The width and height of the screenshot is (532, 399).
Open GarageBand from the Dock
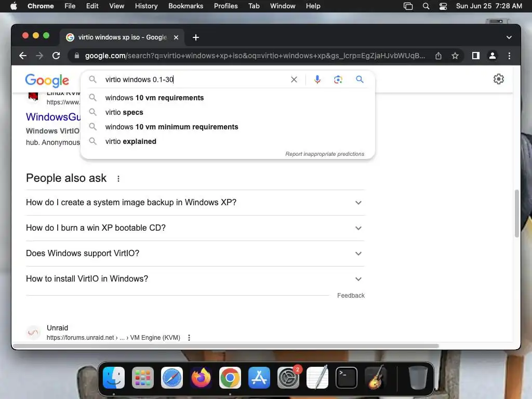click(x=375, y=378)
